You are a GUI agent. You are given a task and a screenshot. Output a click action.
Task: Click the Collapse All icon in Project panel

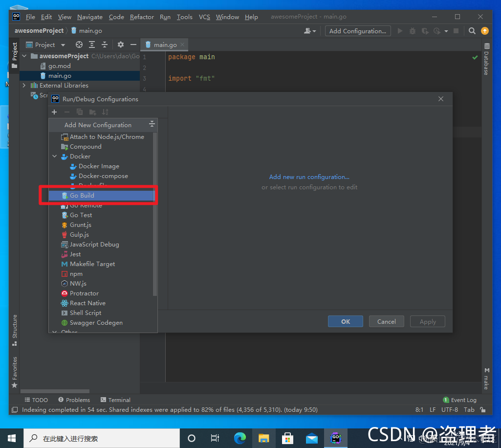pyautogui.click(x=105, y=45)
